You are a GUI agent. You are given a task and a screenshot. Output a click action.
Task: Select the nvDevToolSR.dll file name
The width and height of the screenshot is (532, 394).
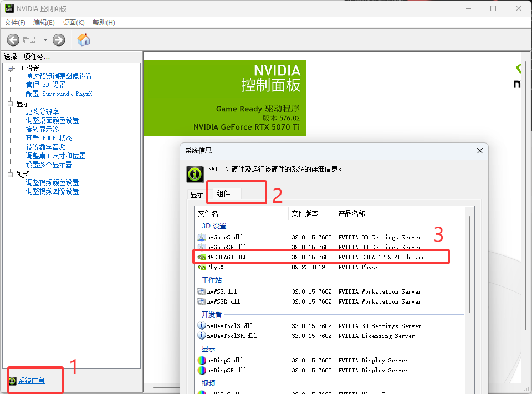[232, 336]
